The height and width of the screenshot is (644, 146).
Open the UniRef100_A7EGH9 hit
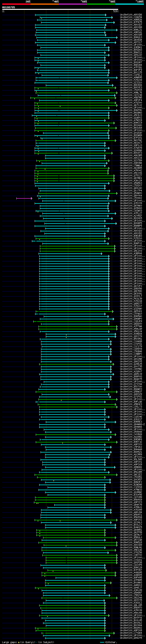click(131, 510)
